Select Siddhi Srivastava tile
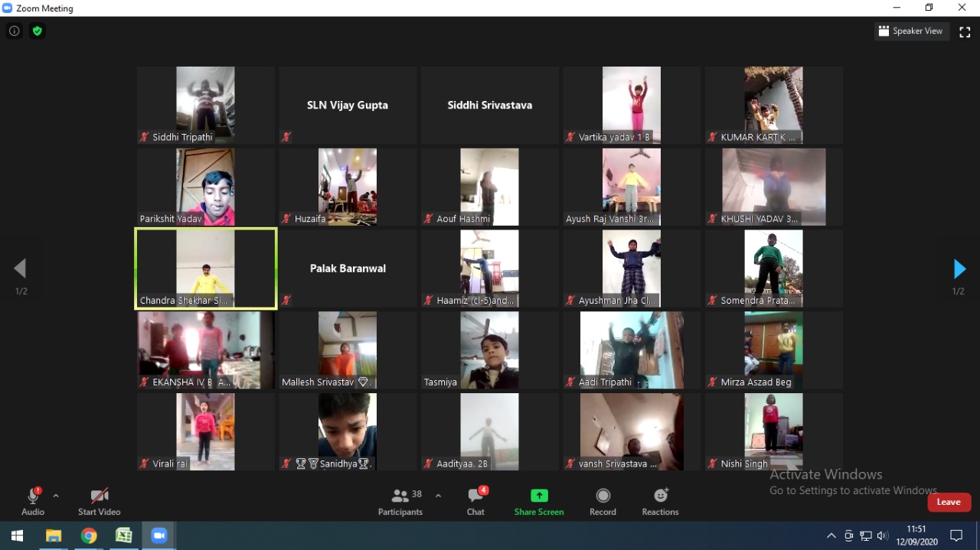Screen dimensions: 980x550 coord(490,105)
